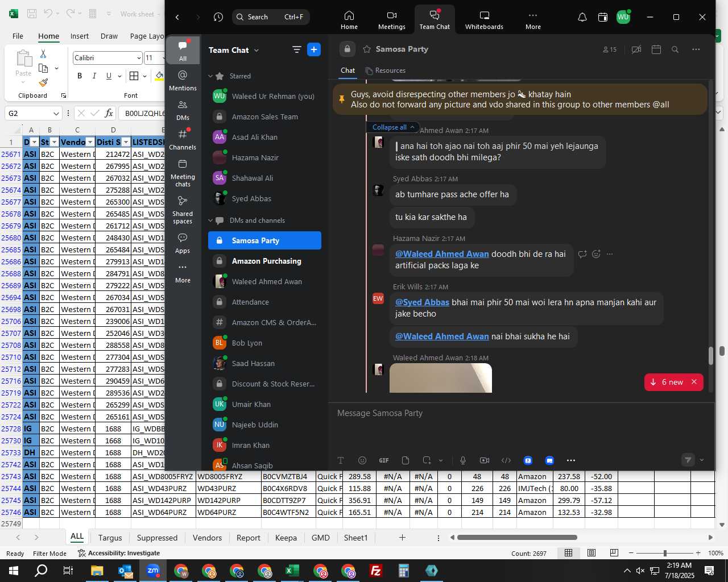The height and width of the screenshot is (582, 728).
Task: Click the Zoom Search box
Action: (271, 17)
